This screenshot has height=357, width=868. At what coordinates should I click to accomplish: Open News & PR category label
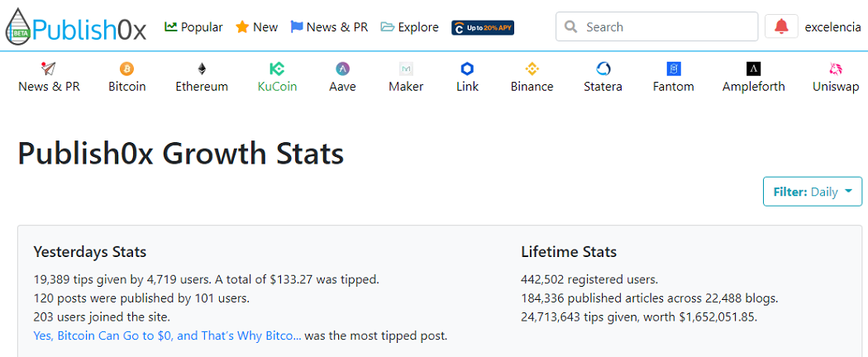coord(50,87)
